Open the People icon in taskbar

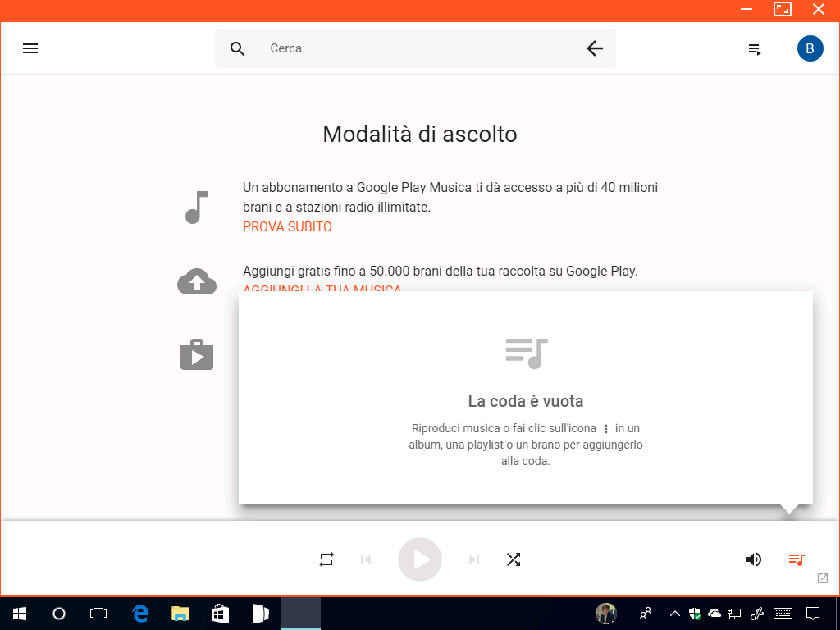646,614
